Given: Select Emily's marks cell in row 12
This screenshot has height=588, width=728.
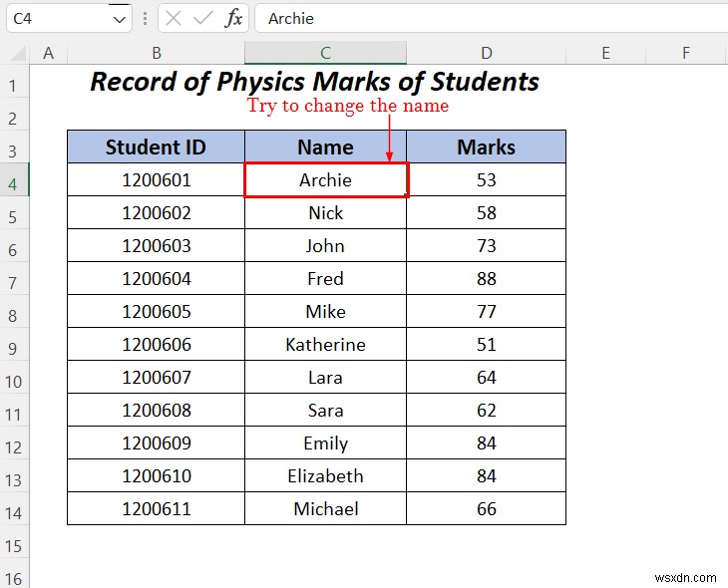Looking at the screenshot, I should point(486,443).
